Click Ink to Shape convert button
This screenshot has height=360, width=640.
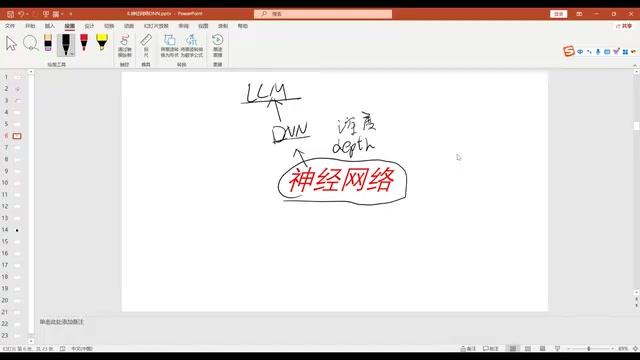tap(169, 46)
